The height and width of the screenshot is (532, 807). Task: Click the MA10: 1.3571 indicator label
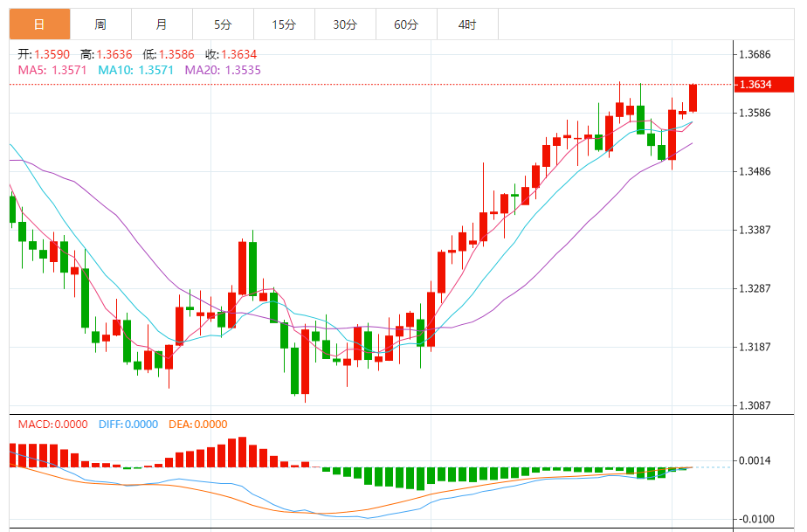point(136,70)
